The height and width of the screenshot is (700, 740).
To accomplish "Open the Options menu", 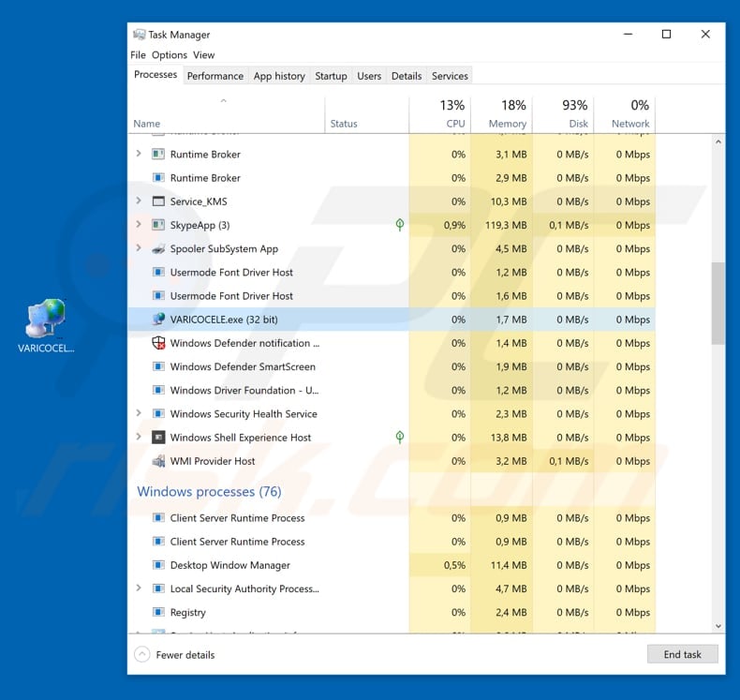I will (170, 54).
